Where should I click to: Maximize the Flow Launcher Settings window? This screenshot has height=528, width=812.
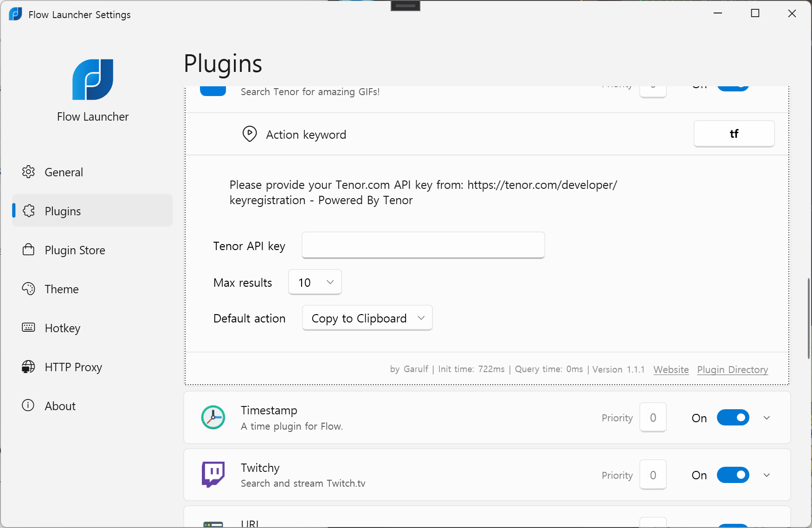(x=755, y=13)
